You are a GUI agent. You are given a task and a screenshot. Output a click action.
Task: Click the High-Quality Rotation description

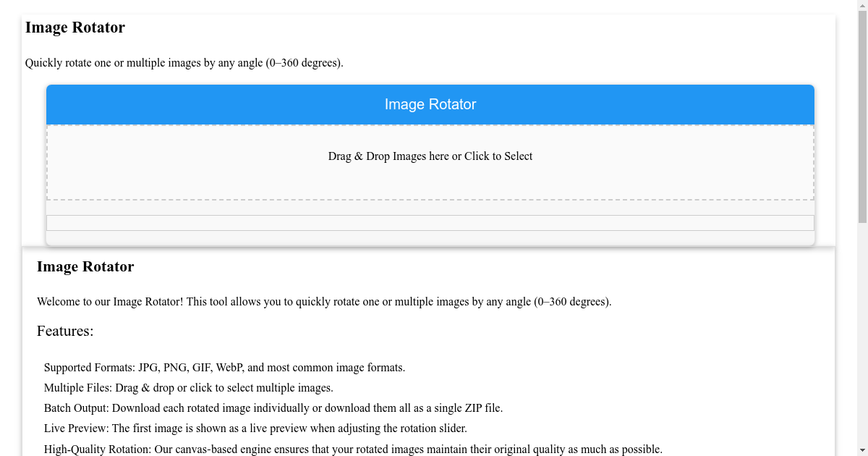(354, 449)
